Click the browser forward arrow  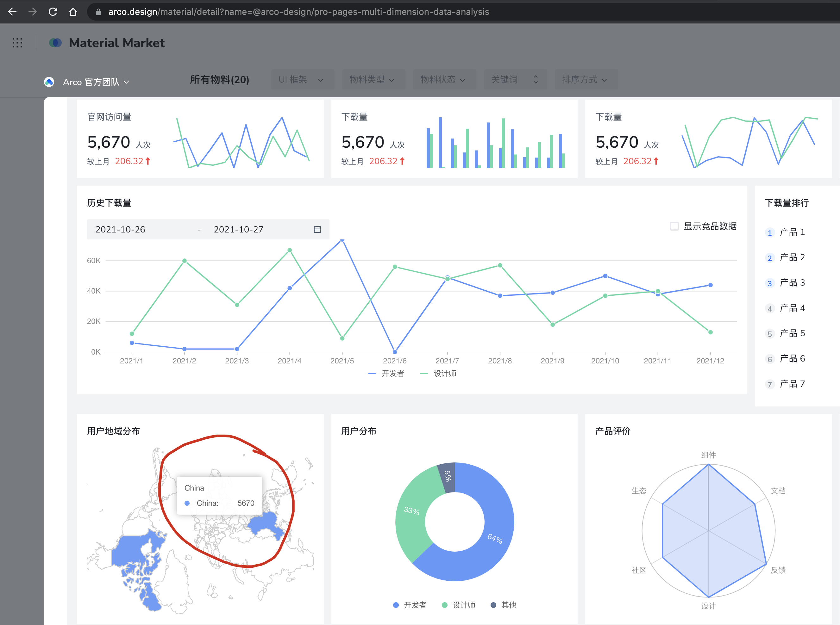pyautogui.click(x=33, y=12)
